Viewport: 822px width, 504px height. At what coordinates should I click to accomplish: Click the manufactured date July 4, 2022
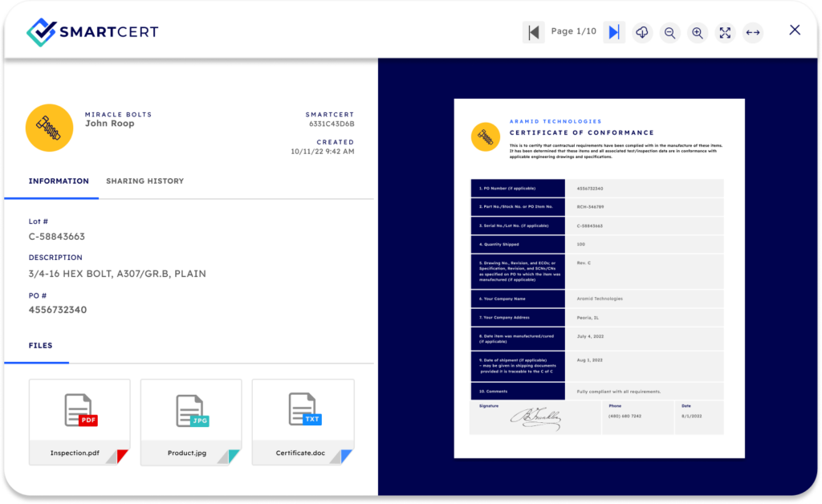(x=590, y=337)
